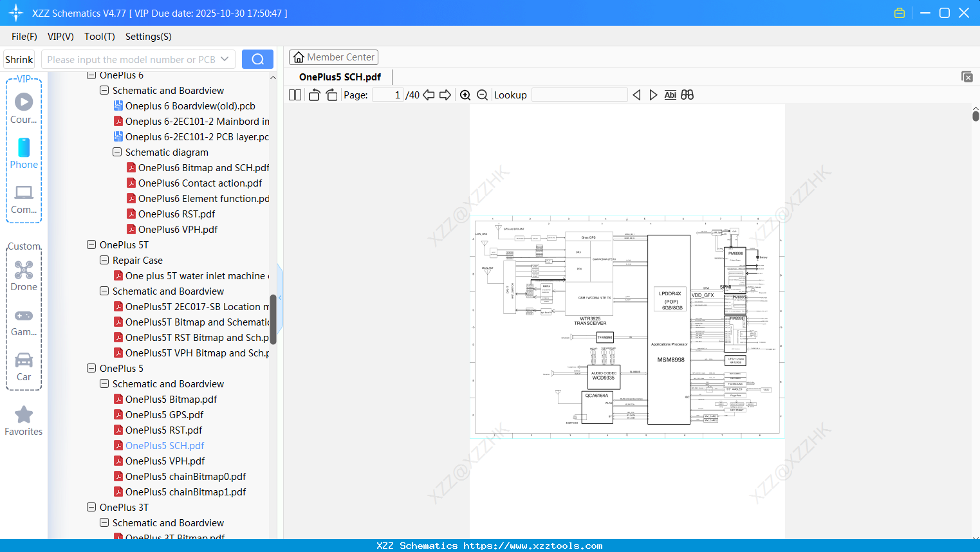Toggle whole-word match (Abi) icon
The width and height of the screenshot is (980, 552).
[670, 95]
